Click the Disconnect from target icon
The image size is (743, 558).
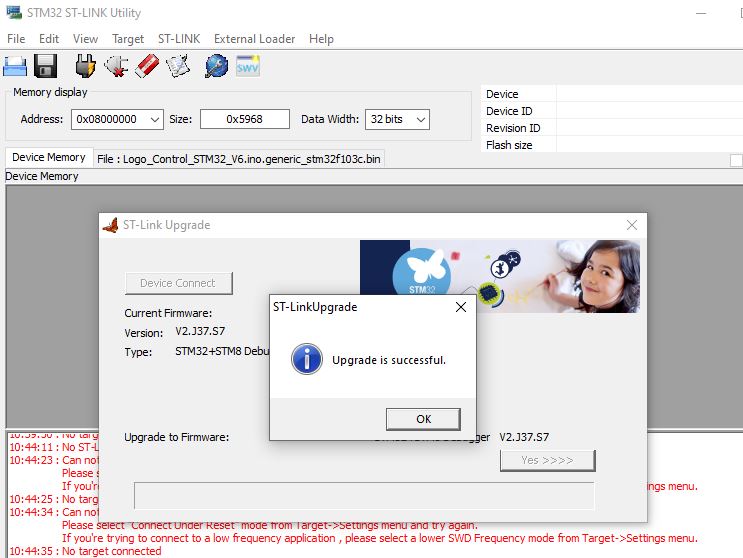pos(116,66)
